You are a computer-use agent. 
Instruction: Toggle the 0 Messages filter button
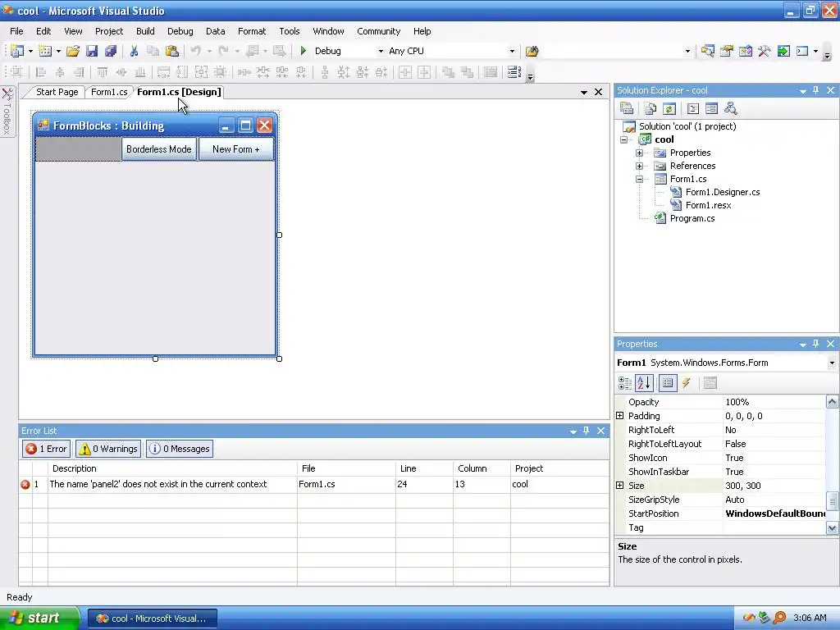click(180, 449)
